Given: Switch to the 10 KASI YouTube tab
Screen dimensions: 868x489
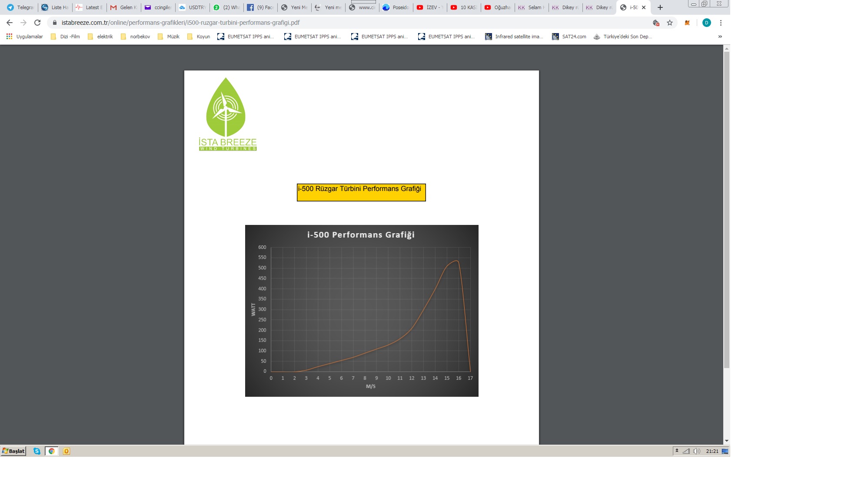Looking at the screenshot, I should [x=464, y=7].
